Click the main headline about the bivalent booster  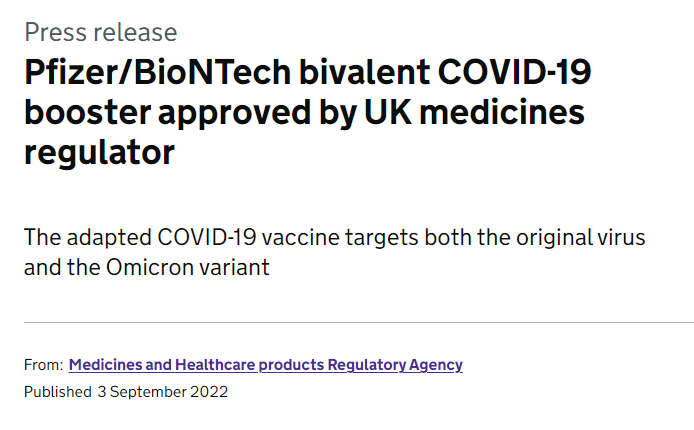pyautogui.click(x=304, y=113)
